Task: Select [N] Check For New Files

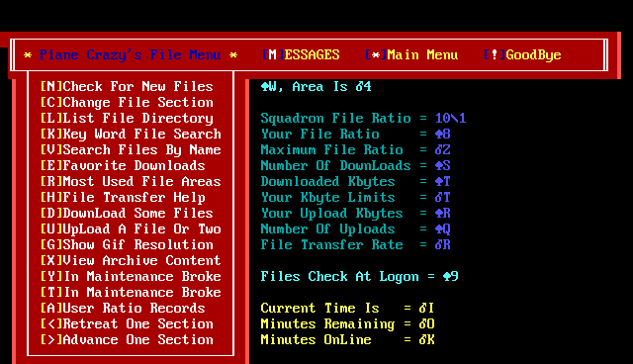Action: [127, 86]
